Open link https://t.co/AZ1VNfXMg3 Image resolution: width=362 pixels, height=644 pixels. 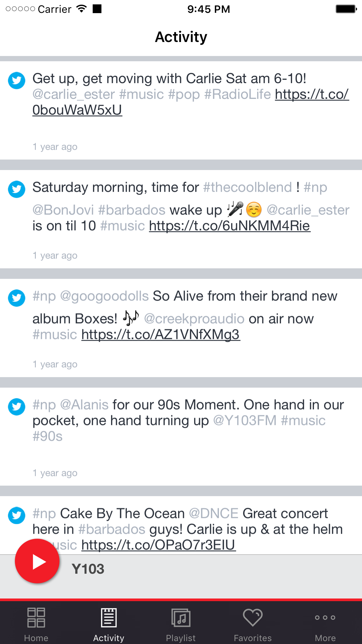tap(161, 335)
